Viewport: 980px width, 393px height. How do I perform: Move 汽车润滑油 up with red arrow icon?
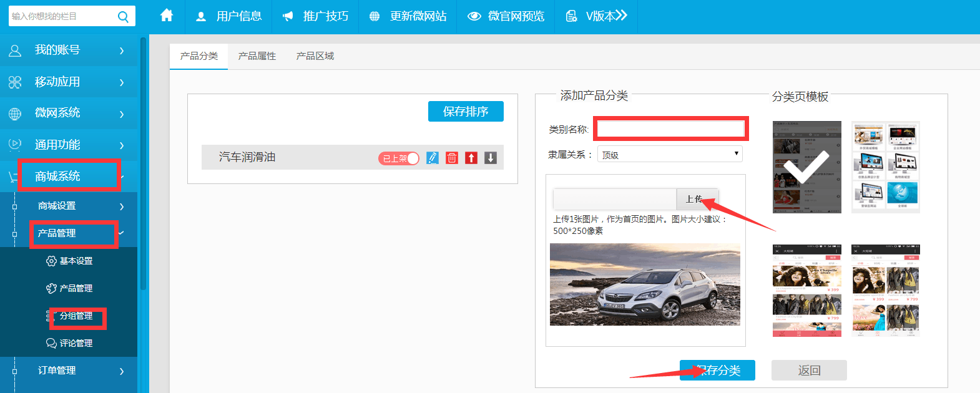471,158
